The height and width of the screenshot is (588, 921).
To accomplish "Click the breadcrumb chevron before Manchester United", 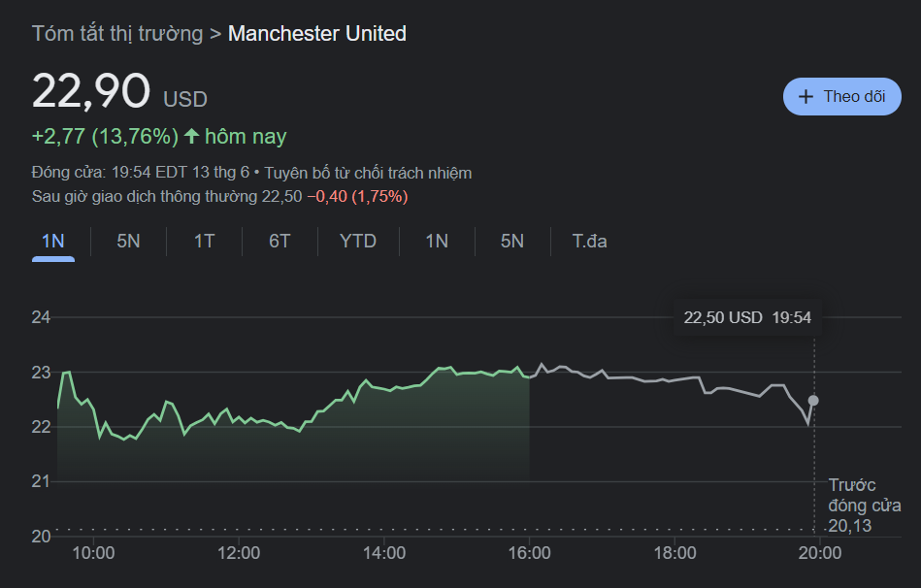I will pos(215,34).
